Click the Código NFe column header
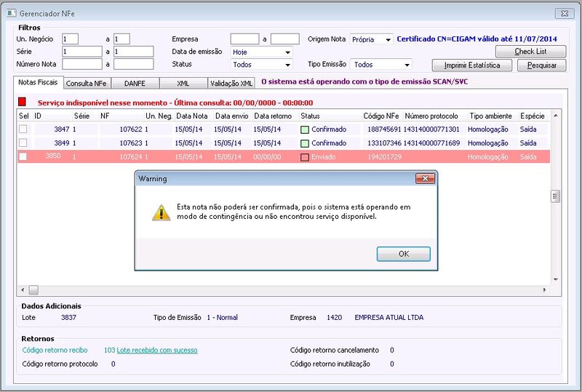Viewport: 582px width, 392px height. click(x=381, y=116)
